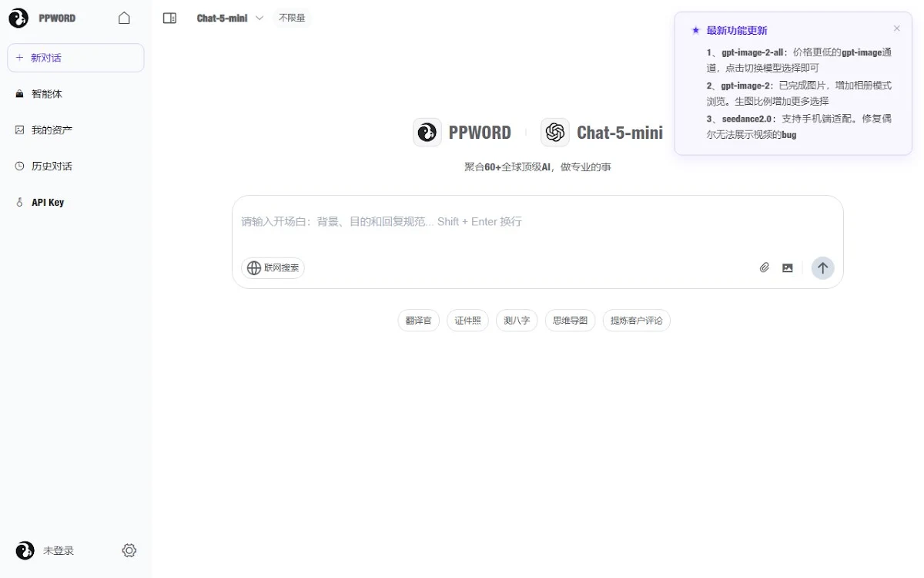Click the 不限量 badge
Image resolution: width=924 pixels, height=578 pixels.
[x=292, y=18]
